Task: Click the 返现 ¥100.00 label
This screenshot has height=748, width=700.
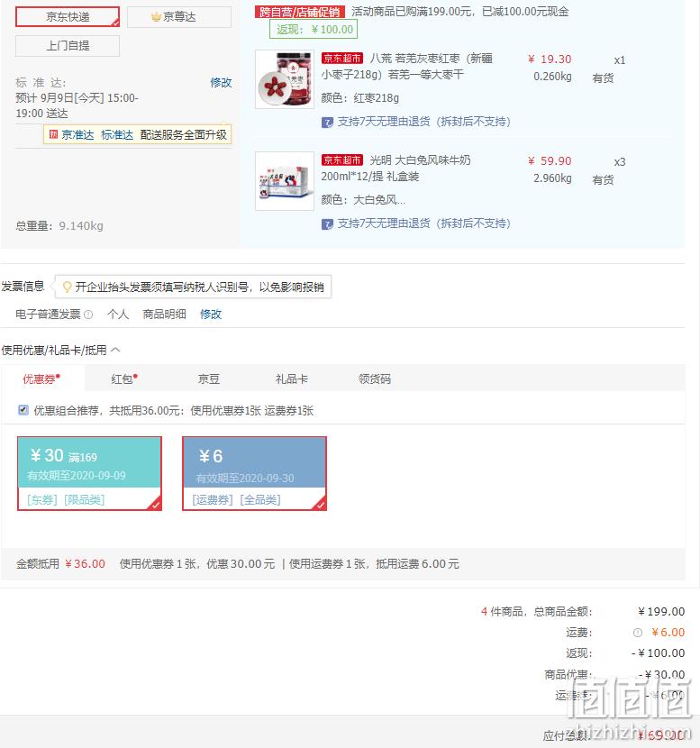Action: point(314,30)
